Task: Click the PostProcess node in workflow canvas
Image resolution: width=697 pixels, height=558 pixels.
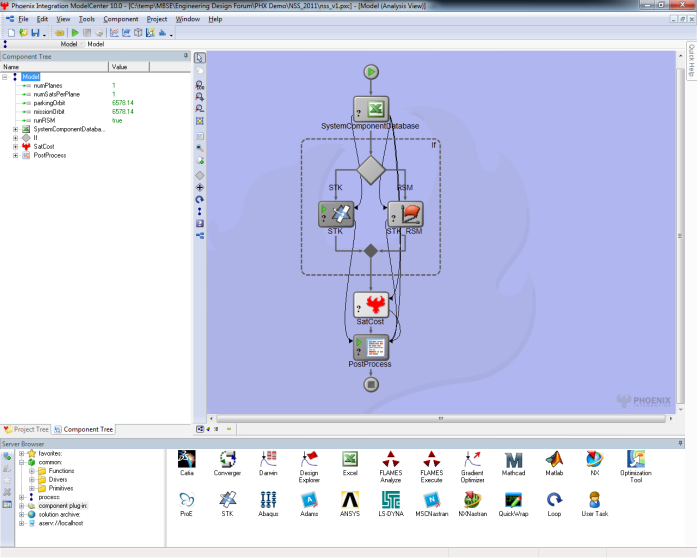Action: 371,347
